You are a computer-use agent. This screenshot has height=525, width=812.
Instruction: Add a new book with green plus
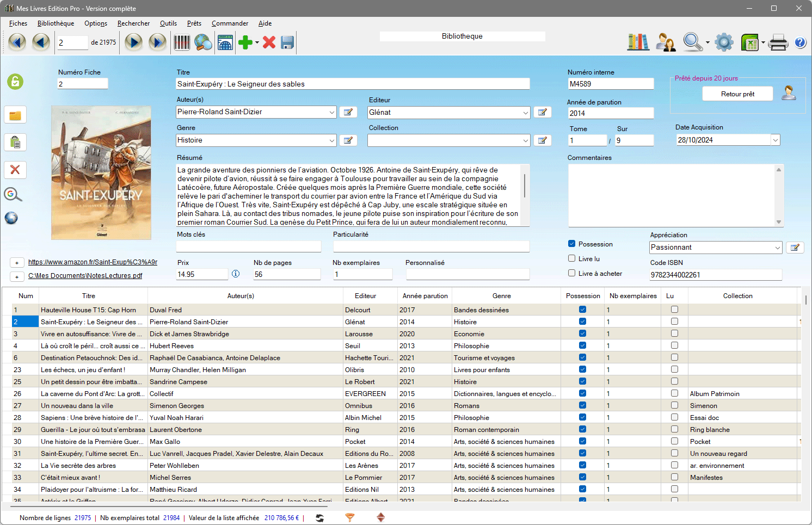[x=245, y=42]
